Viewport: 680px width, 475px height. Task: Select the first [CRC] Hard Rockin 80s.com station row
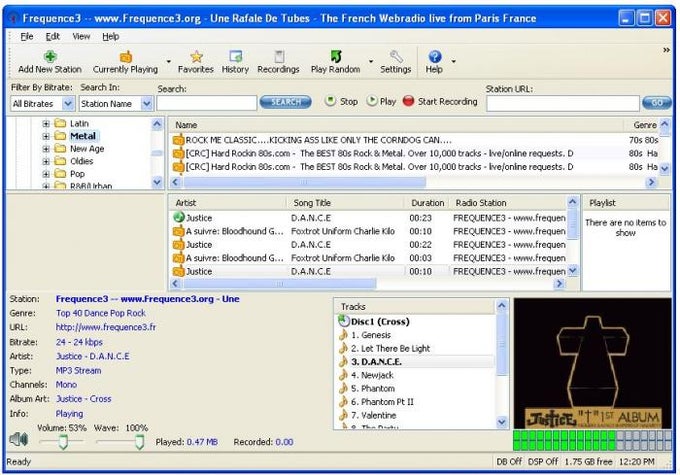tap(416, 153)
